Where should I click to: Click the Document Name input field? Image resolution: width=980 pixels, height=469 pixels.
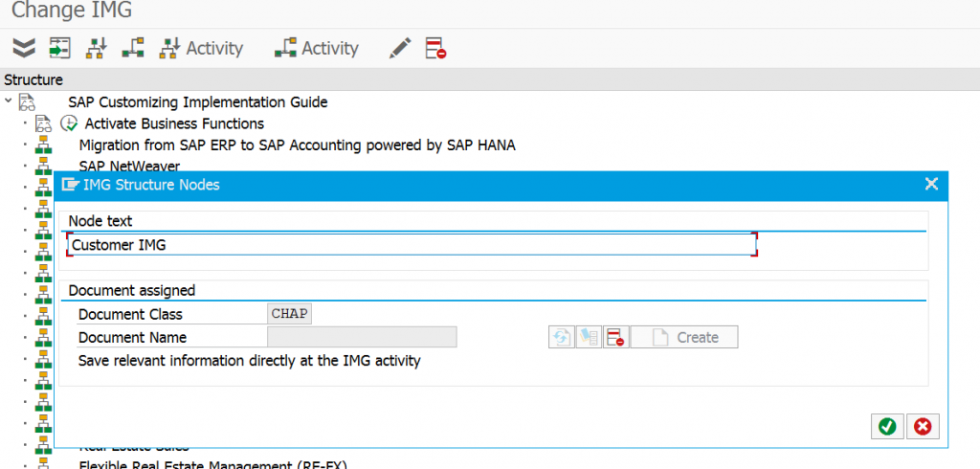(362, 337)
